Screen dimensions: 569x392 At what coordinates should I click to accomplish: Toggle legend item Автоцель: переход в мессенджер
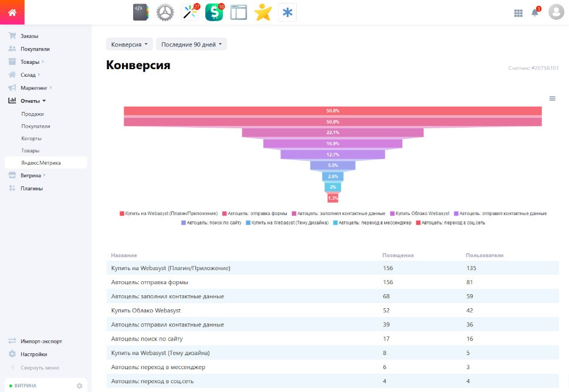(372, 223)
